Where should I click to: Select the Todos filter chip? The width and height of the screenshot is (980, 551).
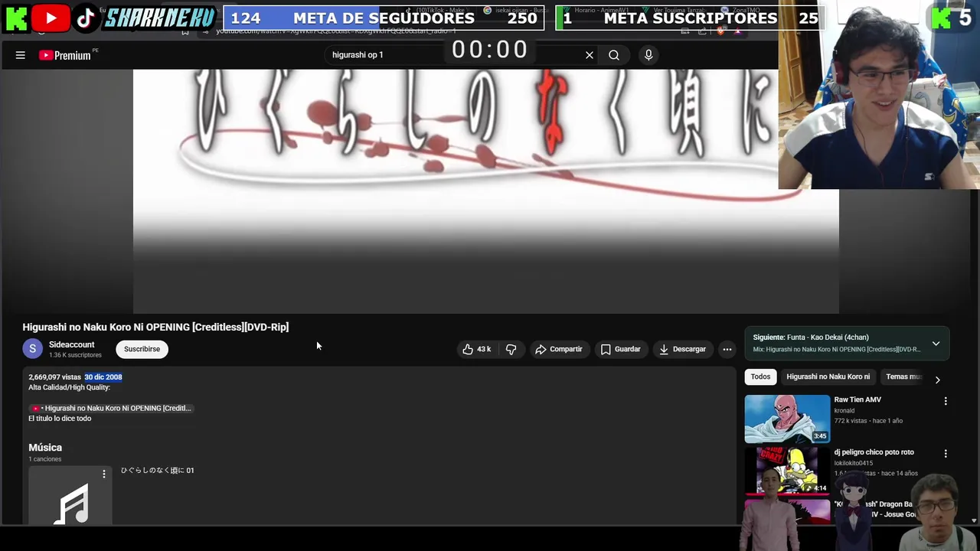pyautogui.click(x=760, y=377)
